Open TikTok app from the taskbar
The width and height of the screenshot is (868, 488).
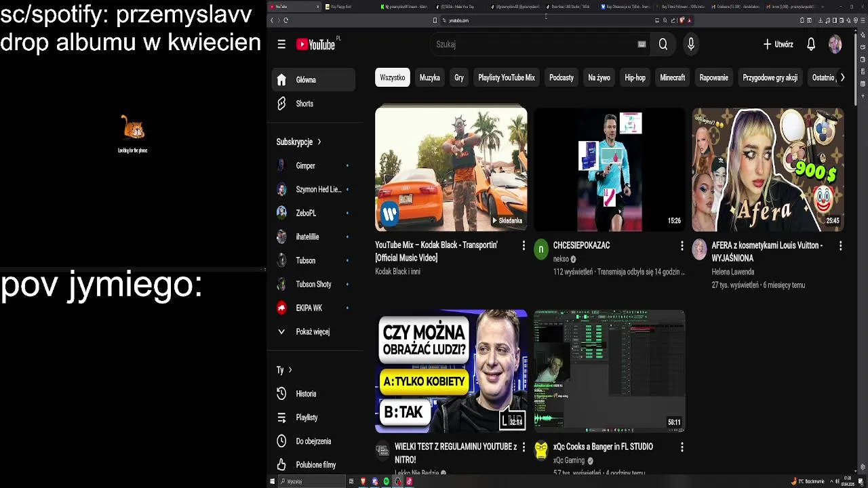point(409,481)
